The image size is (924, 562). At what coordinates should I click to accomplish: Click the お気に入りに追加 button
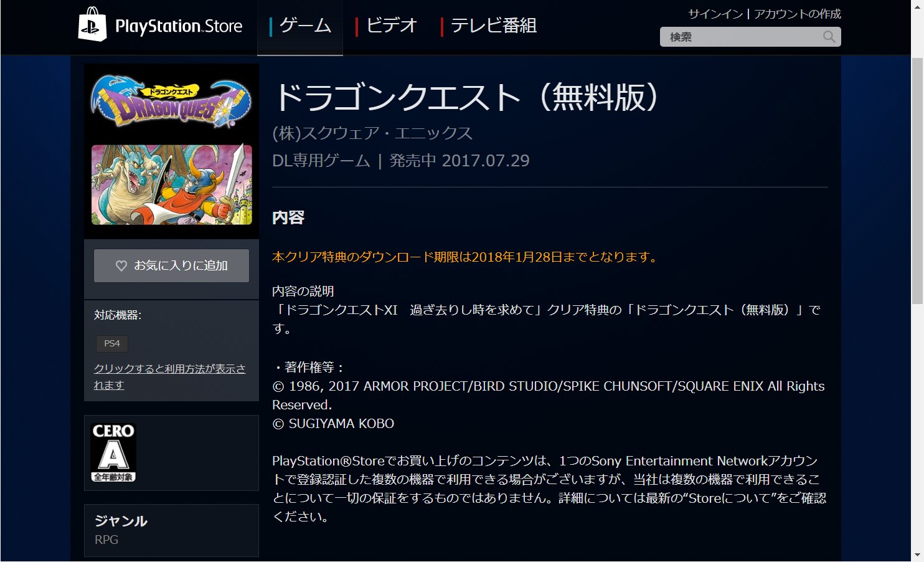(171, 265)
